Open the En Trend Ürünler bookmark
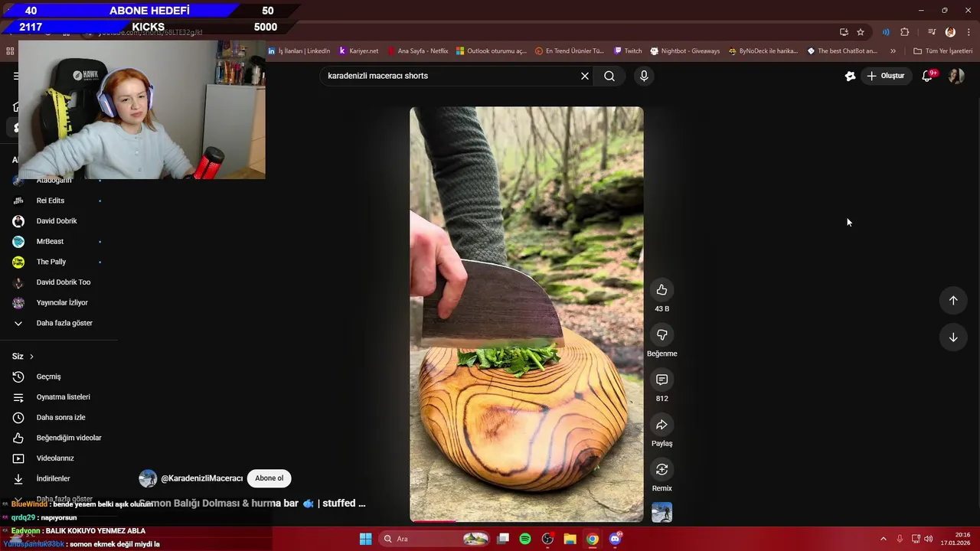The image size is (980, 551). [x=570, y=51]
